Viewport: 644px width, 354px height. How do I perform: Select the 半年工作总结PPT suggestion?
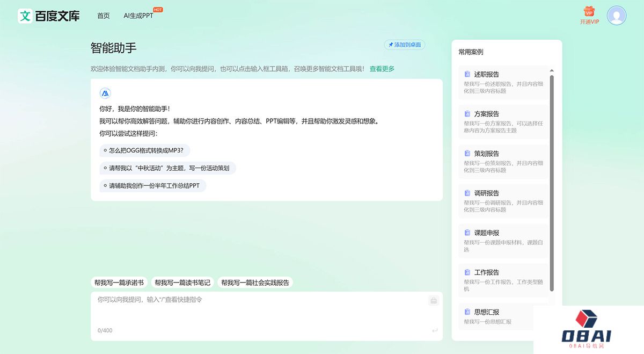click(x=153, y=186)
